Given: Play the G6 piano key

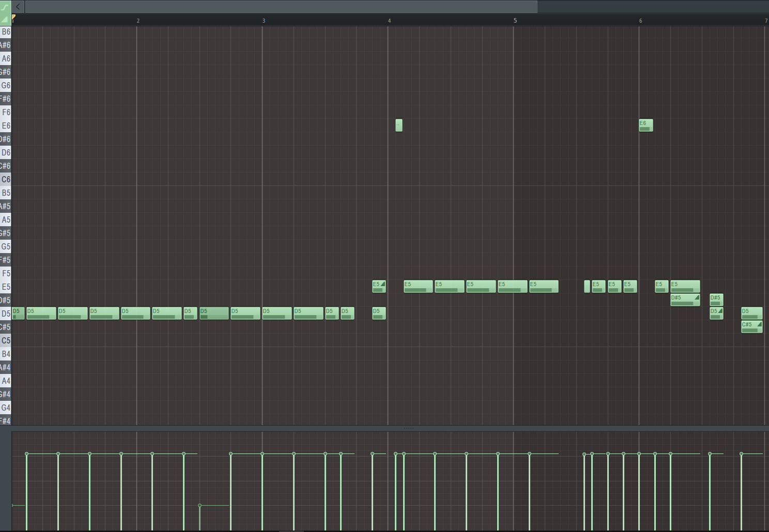Looking at the screenshot, I should [6, 86].
